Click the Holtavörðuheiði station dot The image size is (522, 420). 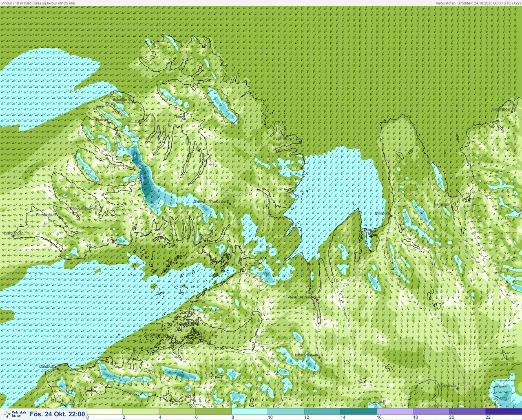[x=319, y=358]
